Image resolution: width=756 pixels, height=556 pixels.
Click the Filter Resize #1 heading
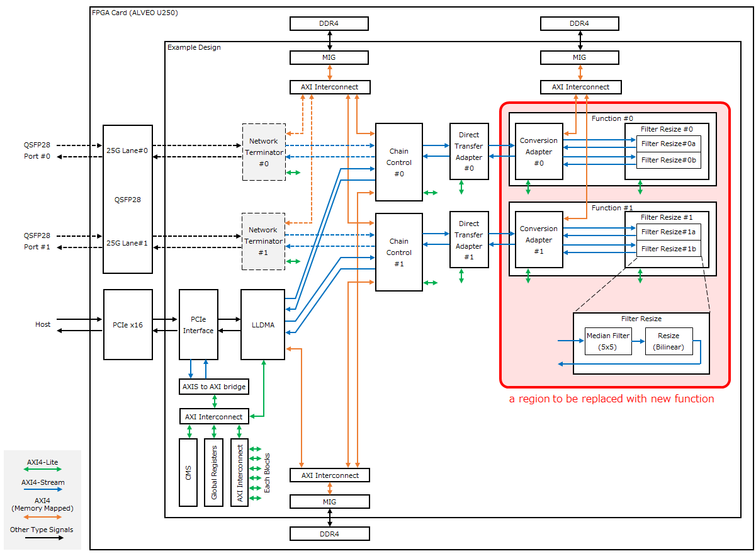(667, 217)
